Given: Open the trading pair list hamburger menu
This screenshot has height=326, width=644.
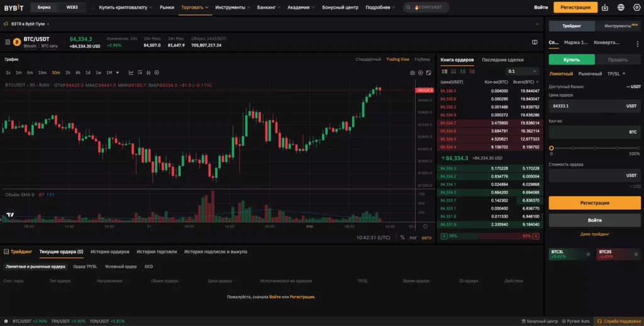Looking at the screenshot, I should pos(8,42).
